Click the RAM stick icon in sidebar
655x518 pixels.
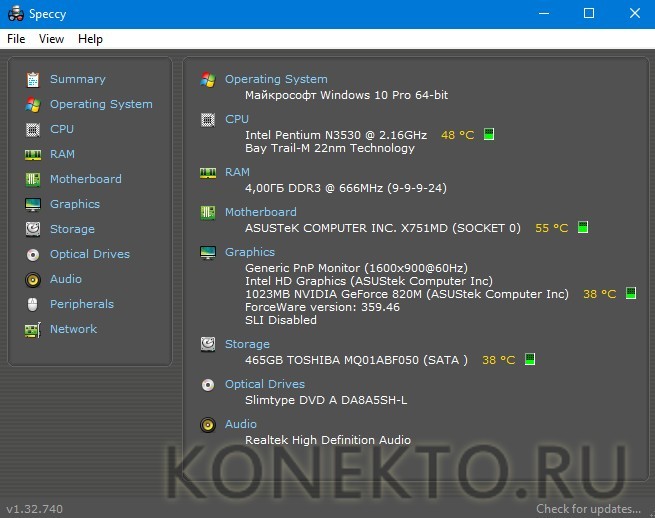click(x=33, y=155)
